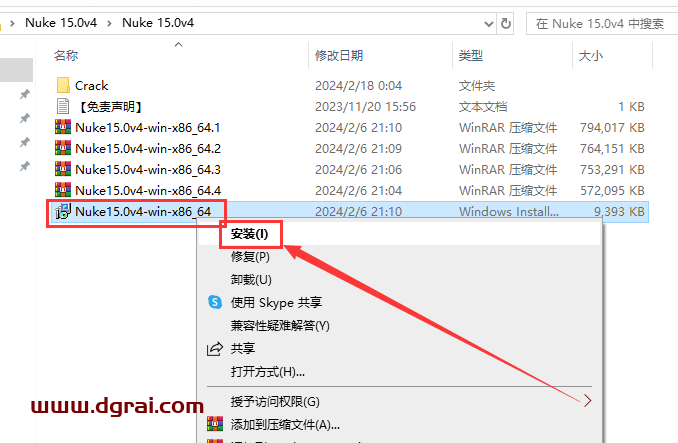
Task: Click the Skype icon in the context menu
Action: point(215,302)
